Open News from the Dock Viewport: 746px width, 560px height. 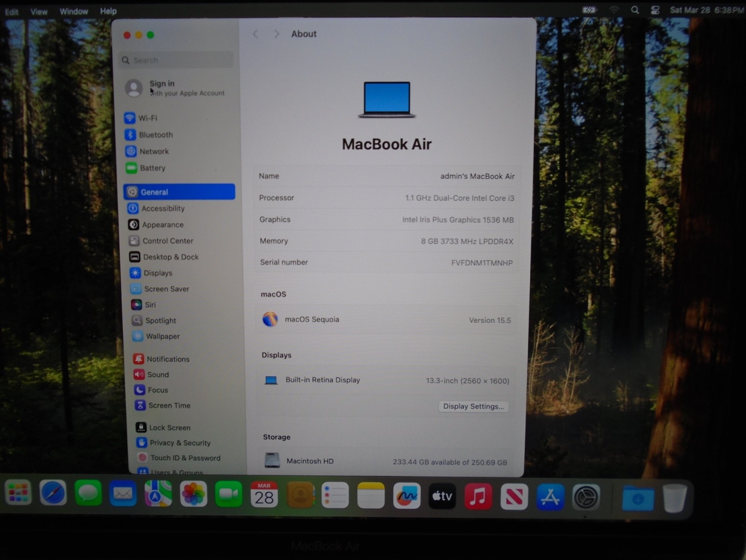tap(514, 497)
